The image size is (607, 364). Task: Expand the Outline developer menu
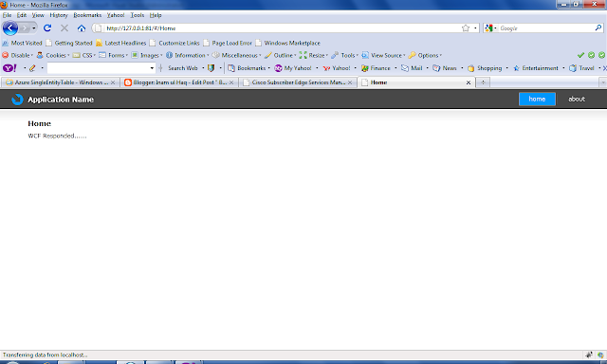click(x=281, y=55)
